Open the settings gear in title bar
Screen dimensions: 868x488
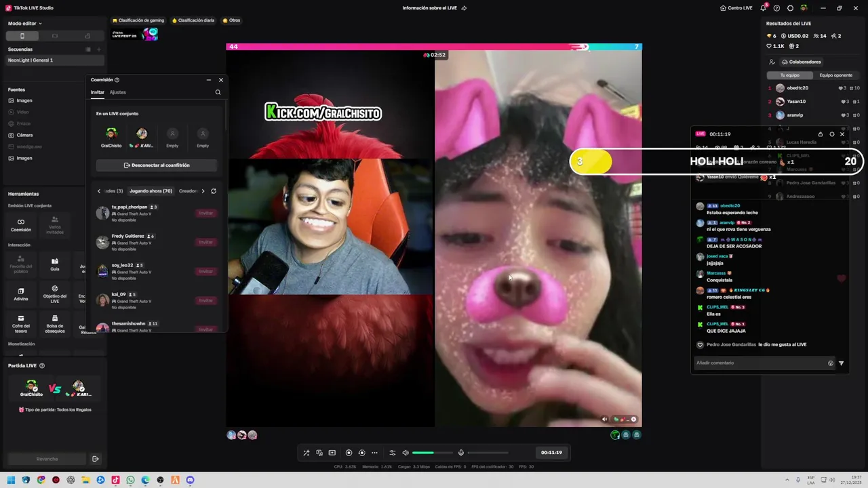coord(790,8)
